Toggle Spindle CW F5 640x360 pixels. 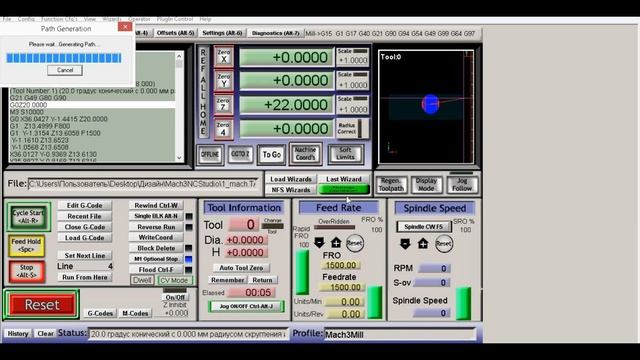click(x=424, y=227)
